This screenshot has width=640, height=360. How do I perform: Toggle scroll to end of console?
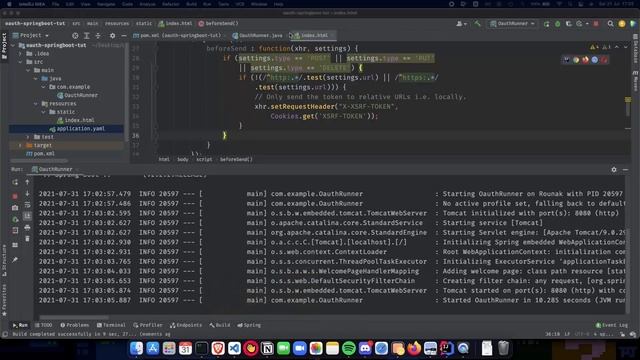pos(27,216)
